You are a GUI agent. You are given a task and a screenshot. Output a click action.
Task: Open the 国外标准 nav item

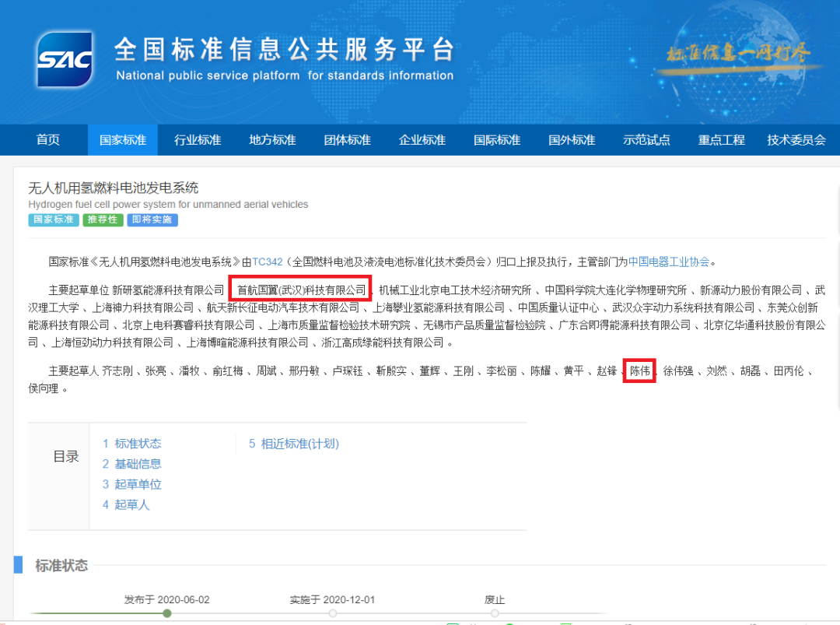572,140
